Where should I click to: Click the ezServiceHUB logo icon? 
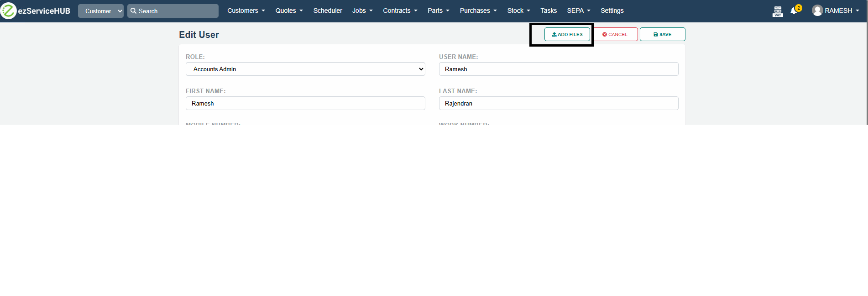tap(8, 11)
